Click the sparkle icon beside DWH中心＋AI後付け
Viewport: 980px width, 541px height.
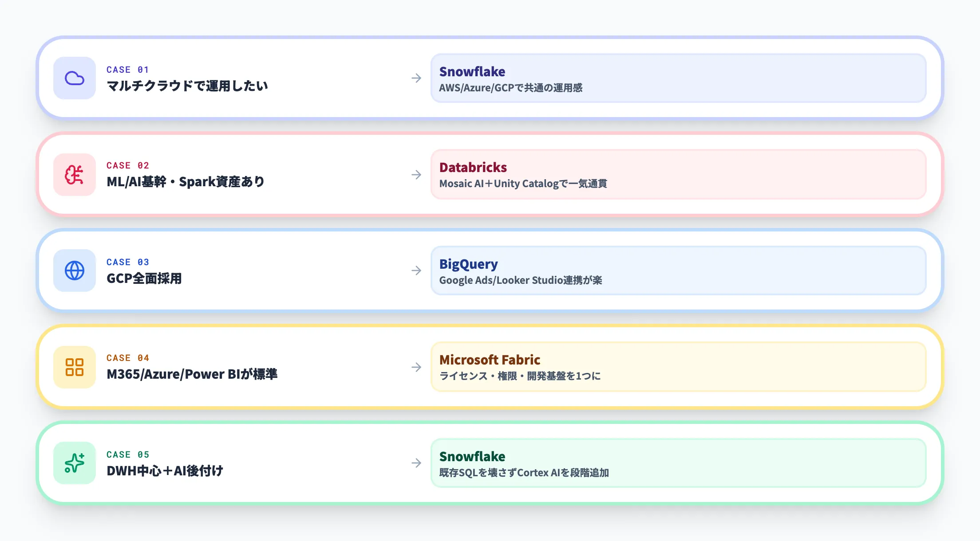[75, 463]
